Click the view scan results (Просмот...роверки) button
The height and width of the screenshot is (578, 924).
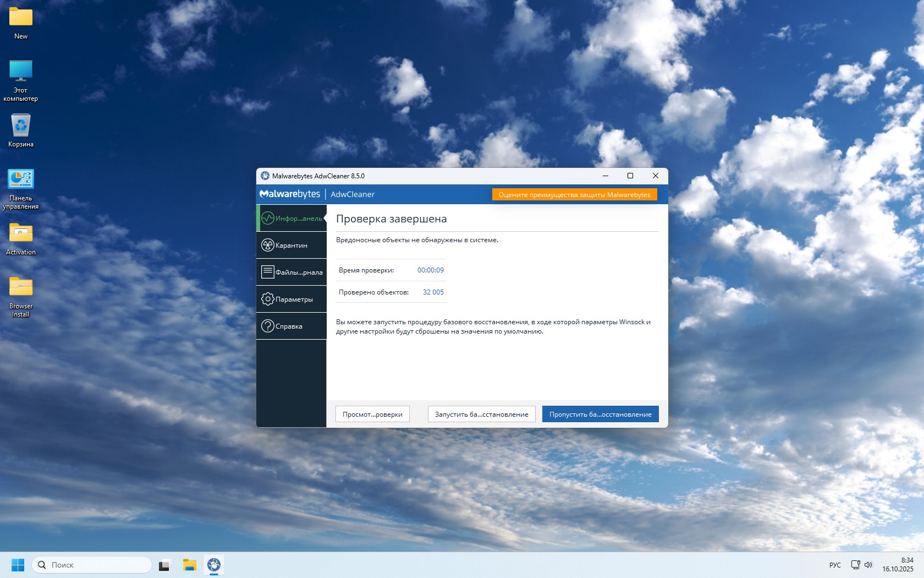(x=372, y=415)
